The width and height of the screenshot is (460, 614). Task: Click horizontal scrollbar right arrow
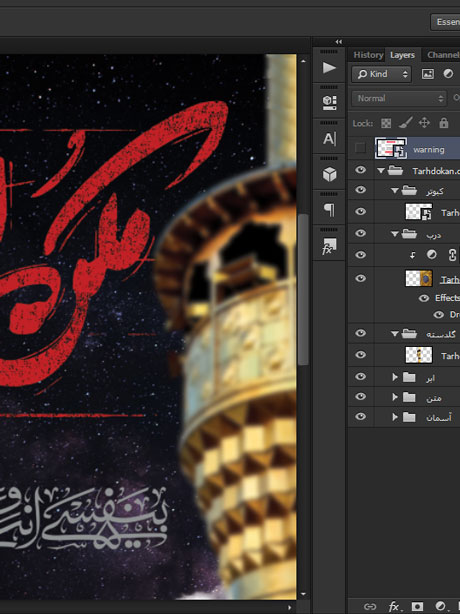click(290, 608)
